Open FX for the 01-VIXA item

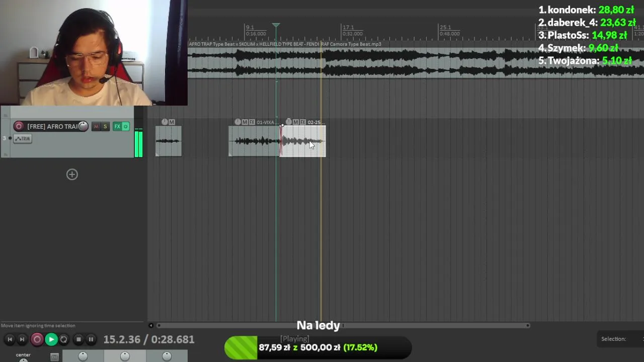pos(252,122)
